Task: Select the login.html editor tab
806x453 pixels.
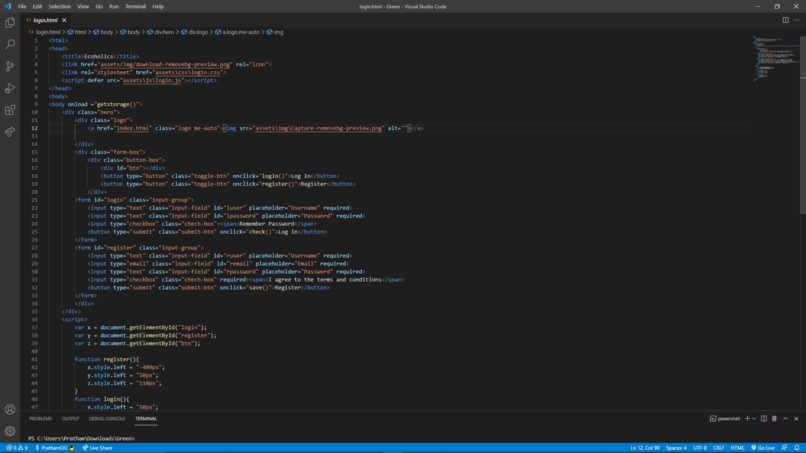Action: pos(45,20)
